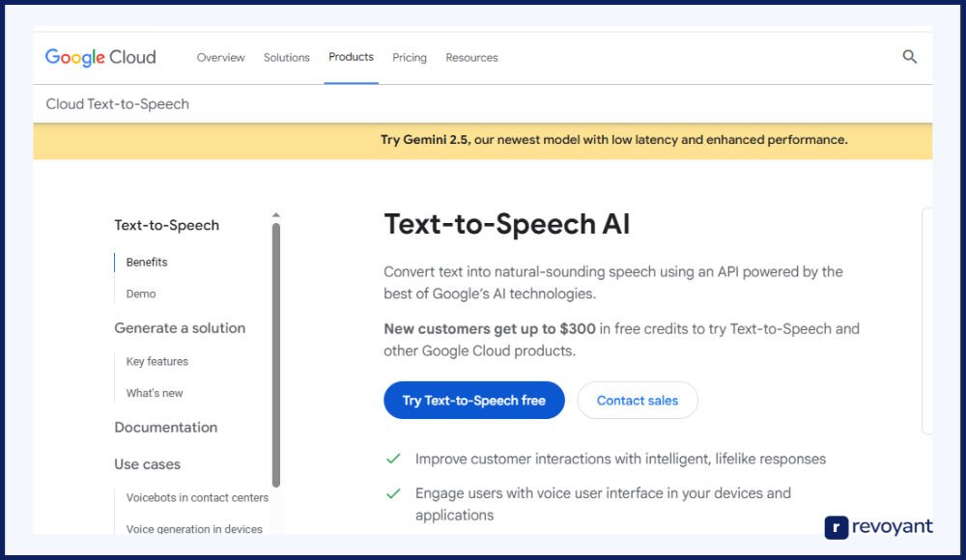Click the Engage users with voice bullet text
This screenshot has width=966, height=560.
tap(603, 504)
